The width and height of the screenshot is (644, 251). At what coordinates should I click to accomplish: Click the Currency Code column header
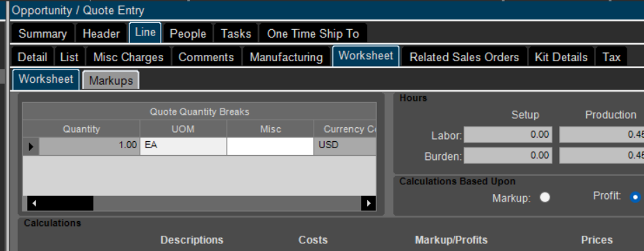click(x=345, y=129)
